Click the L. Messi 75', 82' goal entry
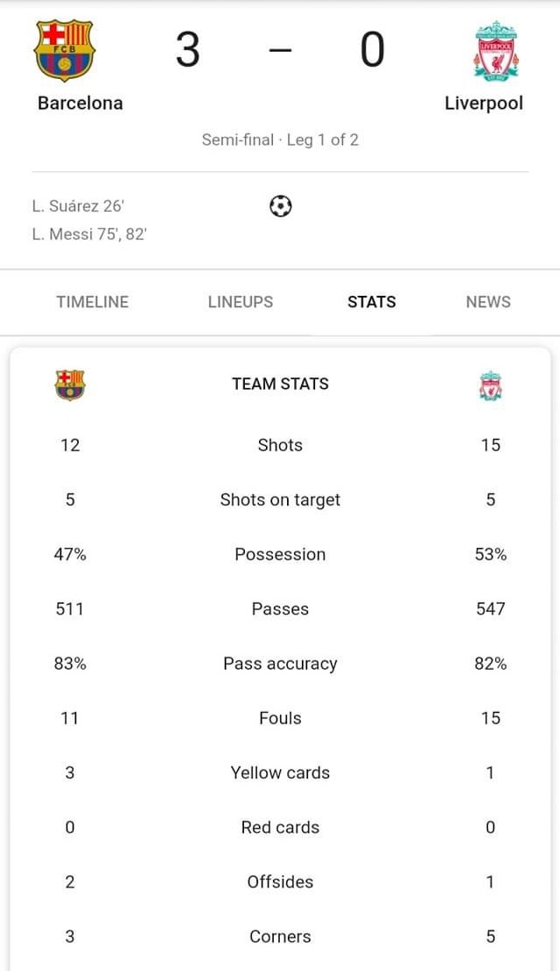Viewport: 560px width, 971px height. click(90, 234)
